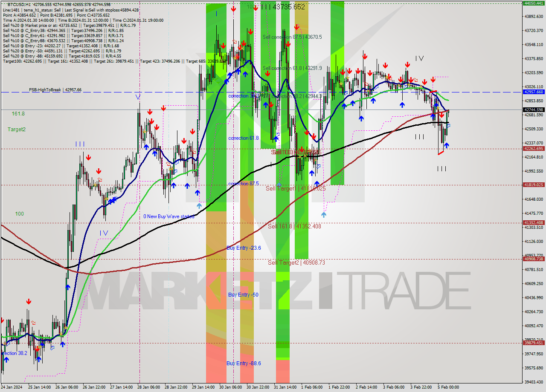This screenshot has width=546, height=392.
Task: Click the '1 Feb 22:00' time label
Action: click(x=339, y=387)
